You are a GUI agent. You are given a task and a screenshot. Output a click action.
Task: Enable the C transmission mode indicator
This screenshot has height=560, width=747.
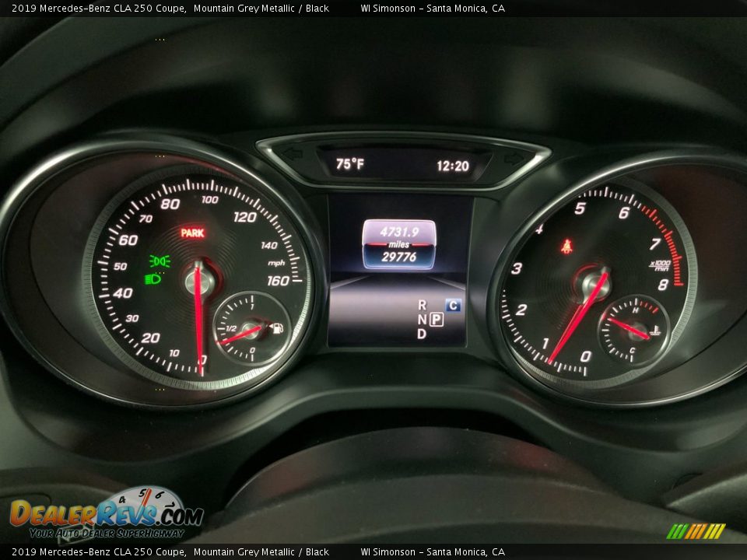(454, 306)
